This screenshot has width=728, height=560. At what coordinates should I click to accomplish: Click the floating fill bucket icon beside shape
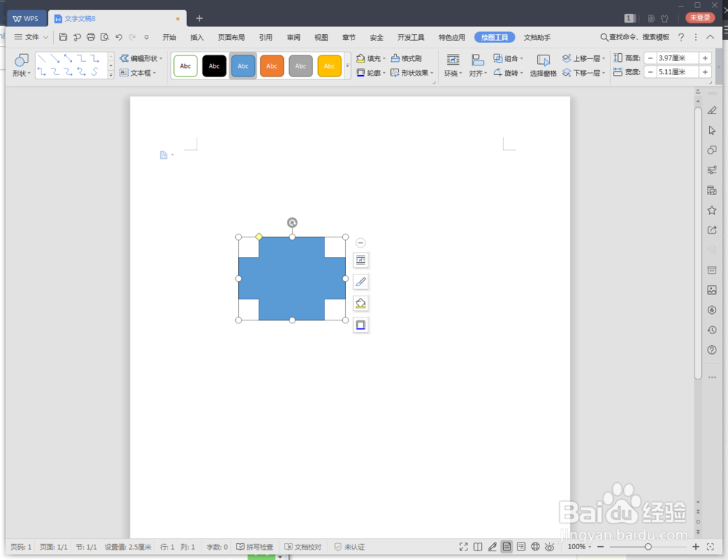point(361,304)
